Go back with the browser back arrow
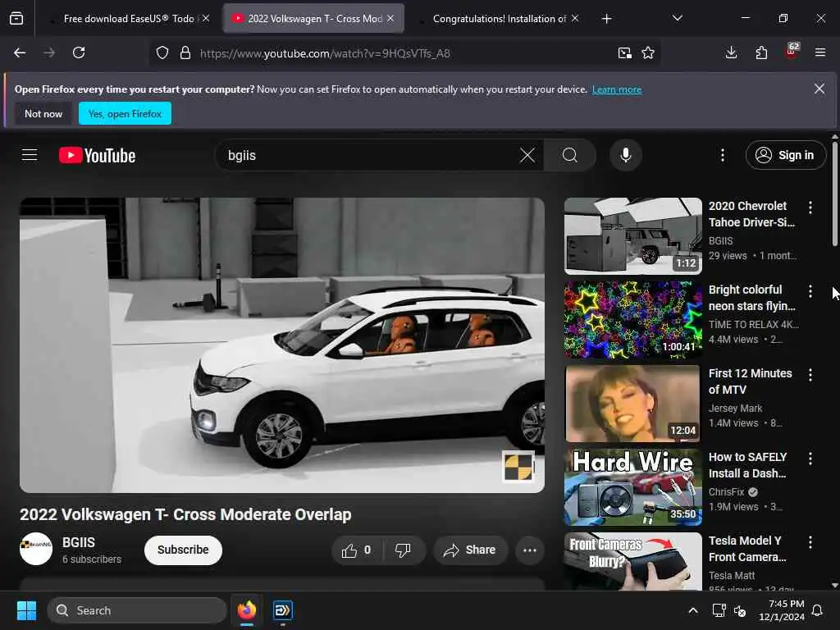 pos(20,52)
